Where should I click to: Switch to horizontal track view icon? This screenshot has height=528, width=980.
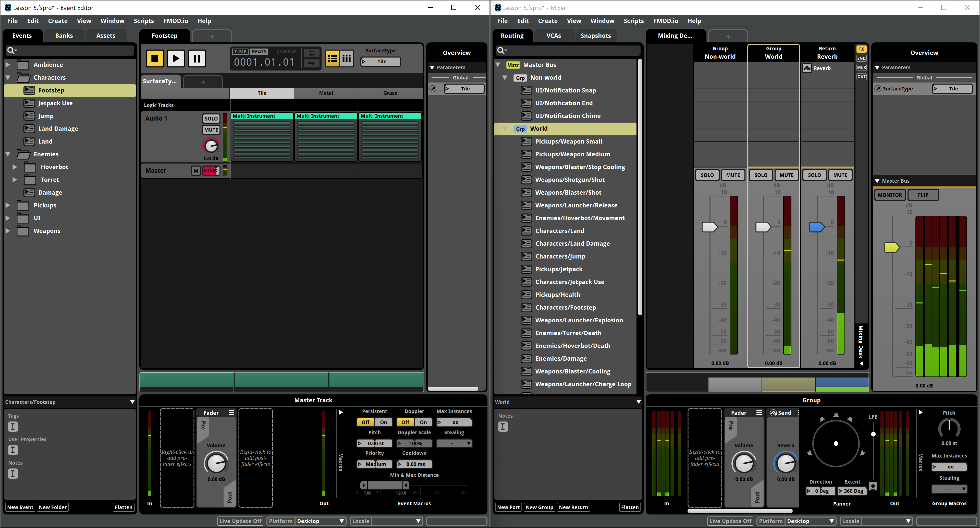(332, 59)
